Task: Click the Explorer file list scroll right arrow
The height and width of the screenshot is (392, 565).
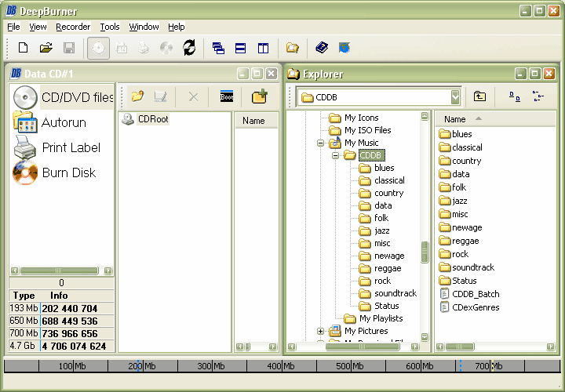Action: (550, 347)
